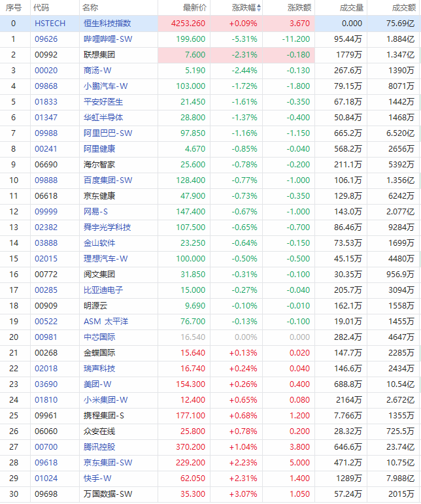Screen dimensions: 421x504
Task: Click change amount -11.200
Action: tap(296, 39)
